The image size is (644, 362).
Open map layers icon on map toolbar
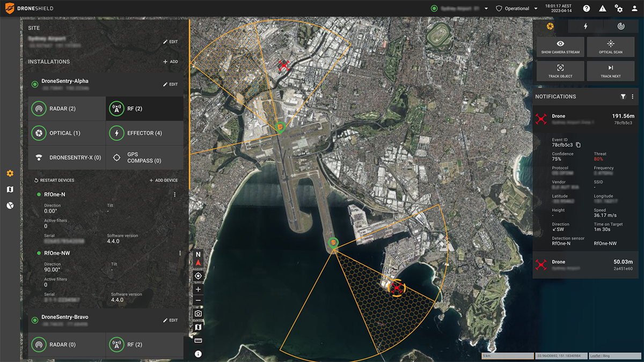pos(198,327)
